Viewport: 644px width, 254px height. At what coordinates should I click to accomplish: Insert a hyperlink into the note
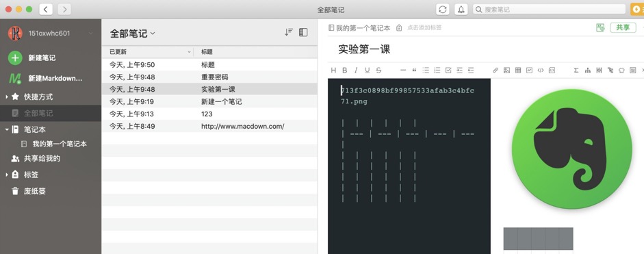coord(495,71)
